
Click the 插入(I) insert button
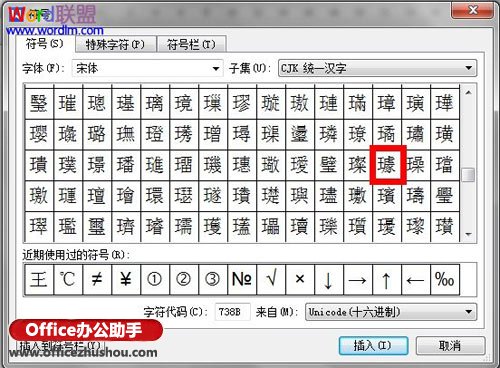[373, 346]
